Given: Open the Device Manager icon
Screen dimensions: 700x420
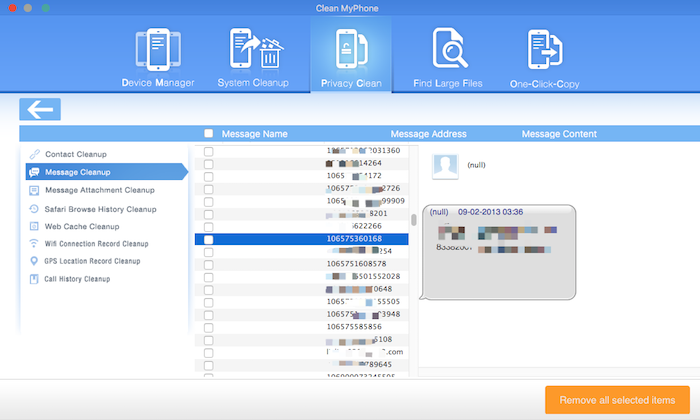Looking at the screenshot, I should click(158, 49).
